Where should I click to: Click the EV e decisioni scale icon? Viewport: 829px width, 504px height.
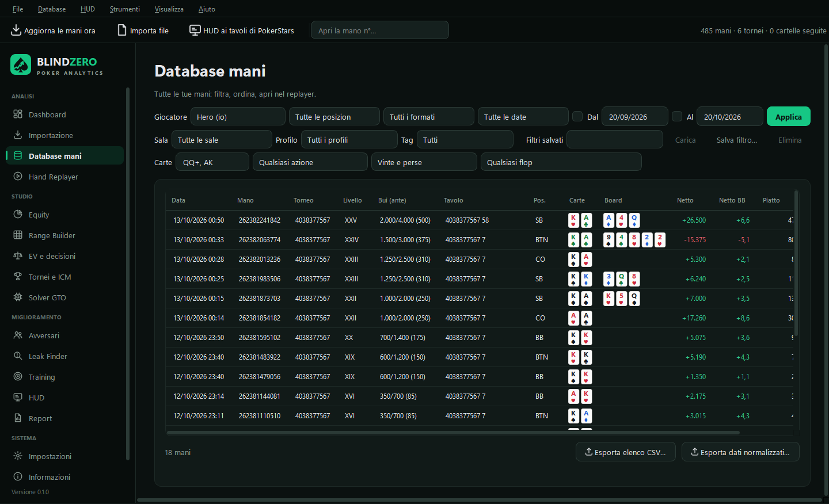tap(18, 256)
